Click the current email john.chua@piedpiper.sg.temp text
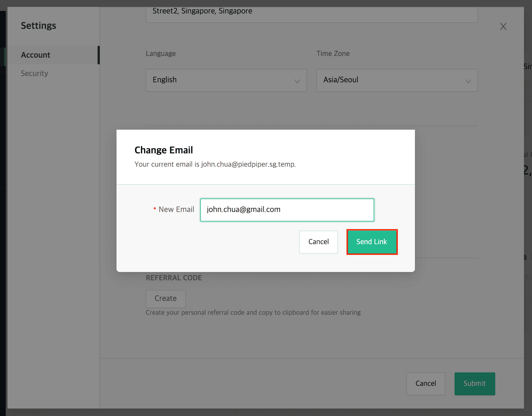This screenshot has height=416, width=532. tap(248, 164)
